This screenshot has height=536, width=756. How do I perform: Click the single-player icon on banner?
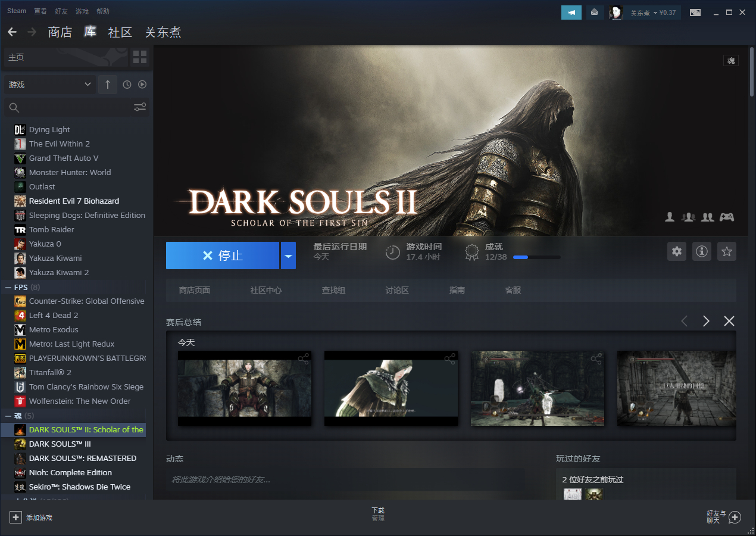[x=670, y=217]
